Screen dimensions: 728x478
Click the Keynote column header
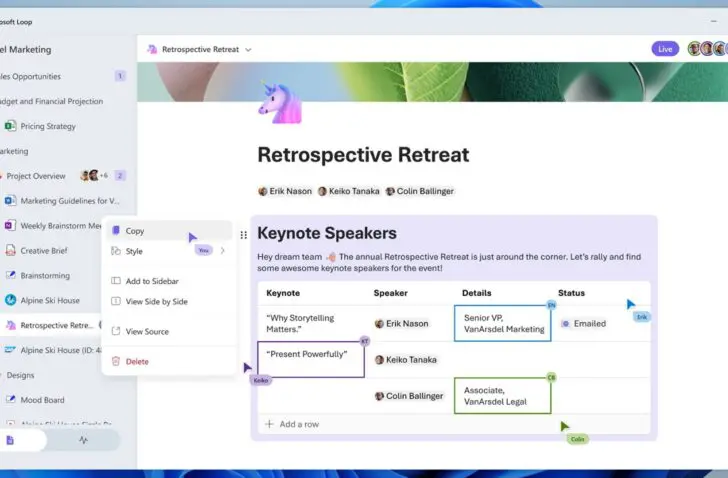[283, 293]
